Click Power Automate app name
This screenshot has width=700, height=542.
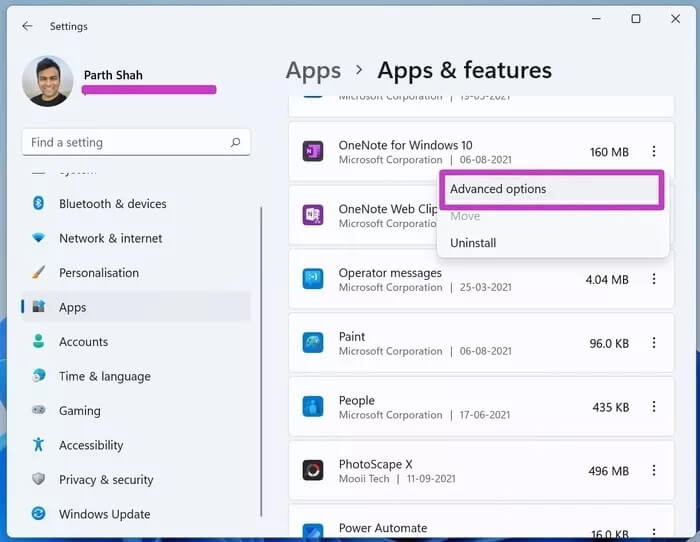point(383,528)
